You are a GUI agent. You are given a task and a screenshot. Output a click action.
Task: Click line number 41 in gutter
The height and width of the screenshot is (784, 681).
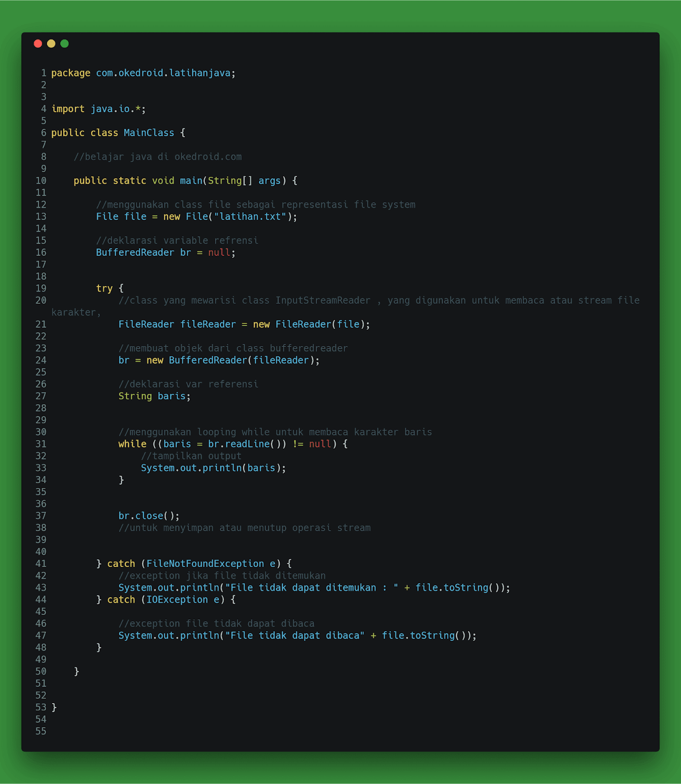[x=41, y=564]
